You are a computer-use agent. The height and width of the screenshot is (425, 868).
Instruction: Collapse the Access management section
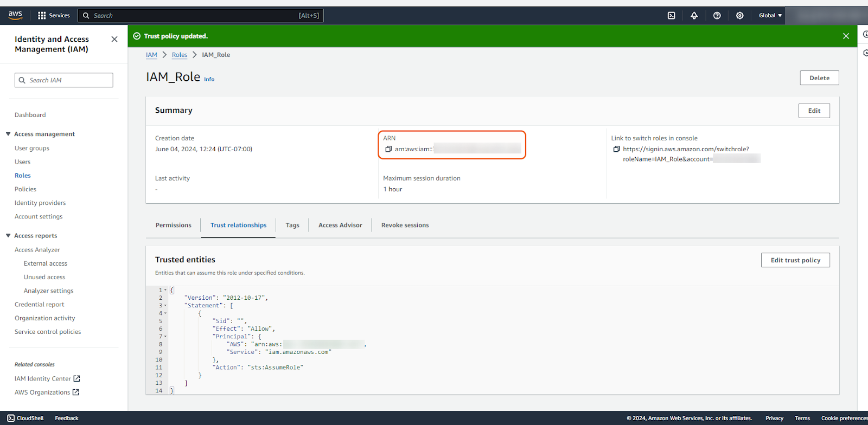[8, 134]
